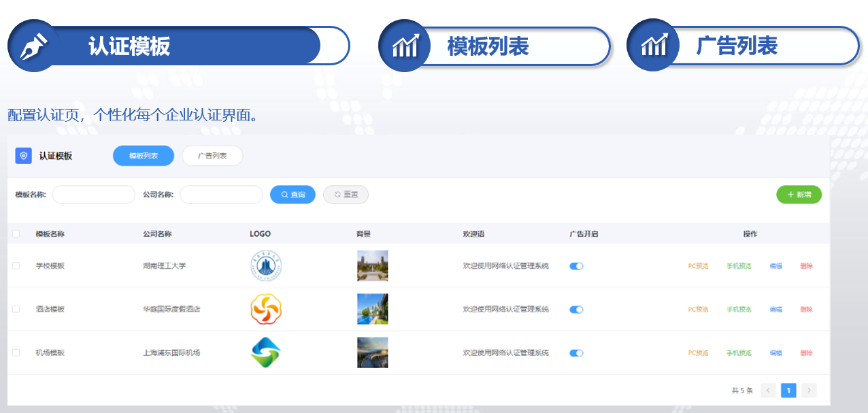Click the 共5条 total count text

742,391
